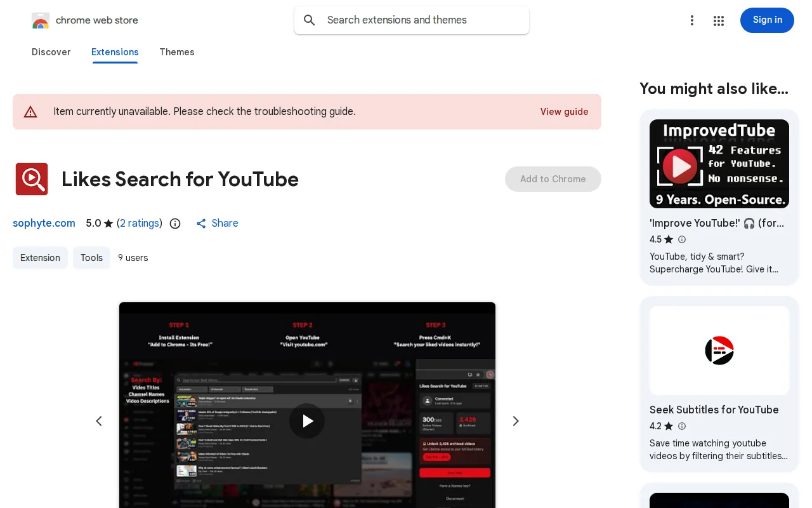This screenshot has width=812, height=508.
Task: Click the info icon next to 4.5 rating
Action: tap(682, 239)
